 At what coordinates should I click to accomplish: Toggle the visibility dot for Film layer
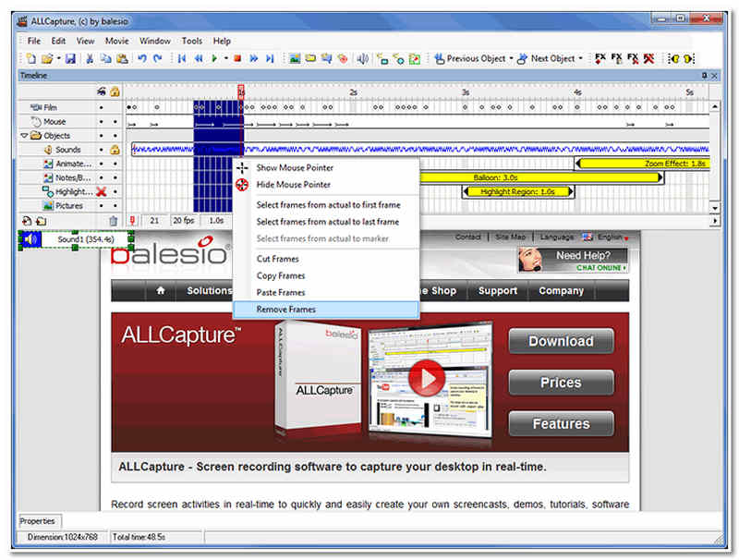click(x=102, y=108)
